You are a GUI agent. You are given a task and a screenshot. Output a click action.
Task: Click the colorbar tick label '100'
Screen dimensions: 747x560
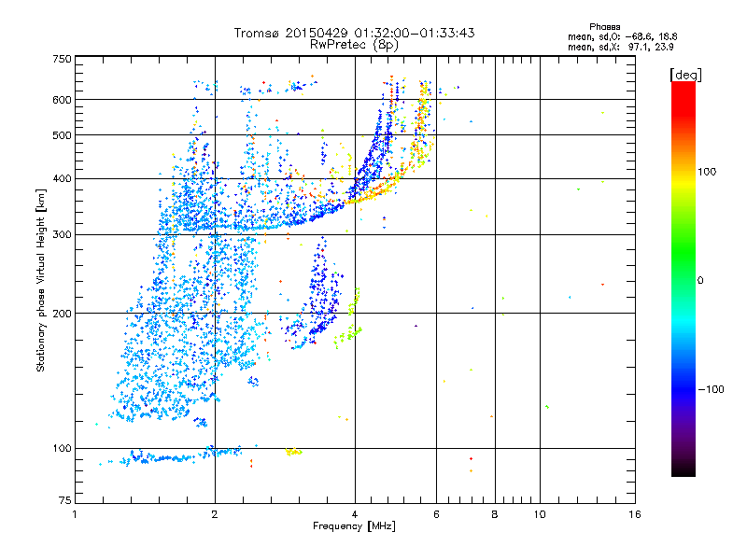coord(707,172)
